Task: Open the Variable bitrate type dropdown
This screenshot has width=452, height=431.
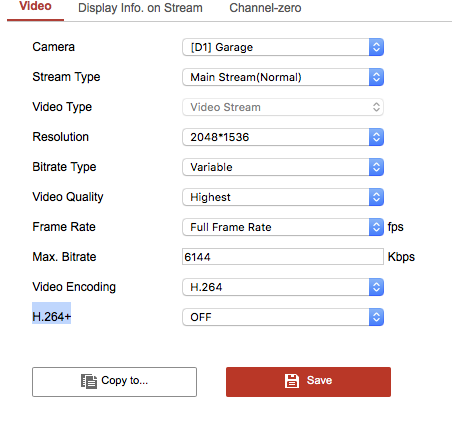Action: point(283,167)
